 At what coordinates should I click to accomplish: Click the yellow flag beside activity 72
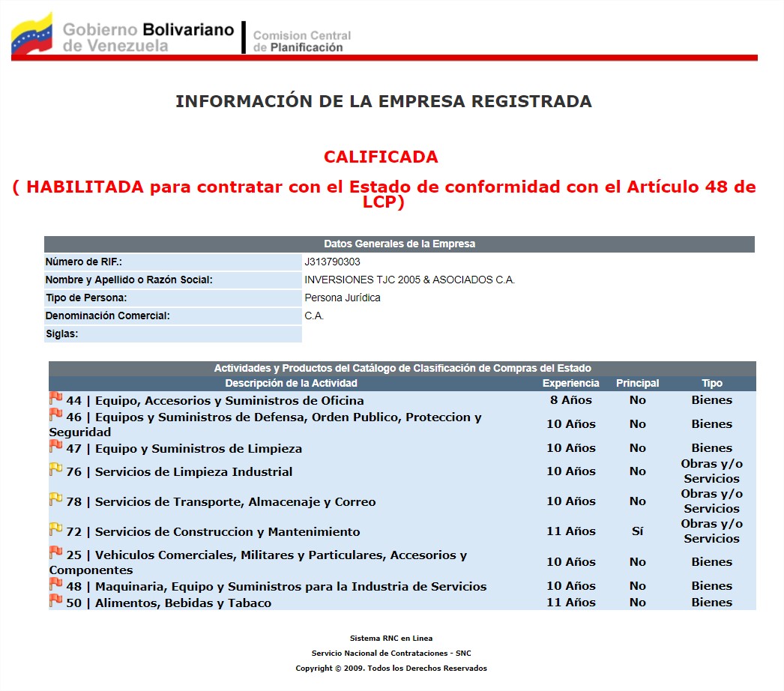[55, 529]
